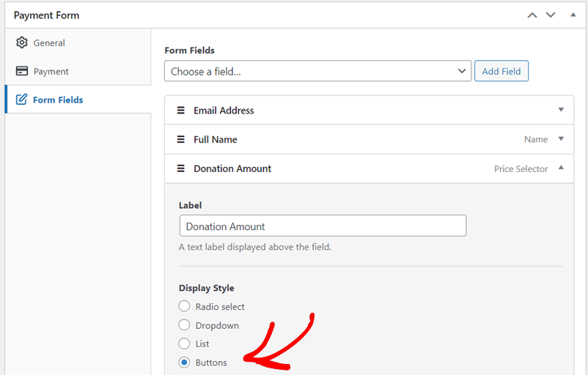
Task: Click the Payment credit card icon
Action: (x=22, y=71)
